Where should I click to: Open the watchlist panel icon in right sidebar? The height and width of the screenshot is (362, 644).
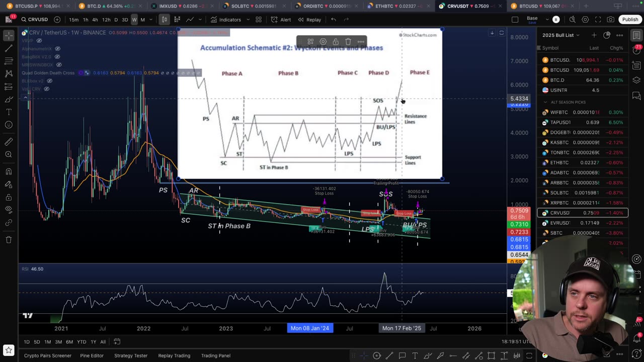coord(636,35)
